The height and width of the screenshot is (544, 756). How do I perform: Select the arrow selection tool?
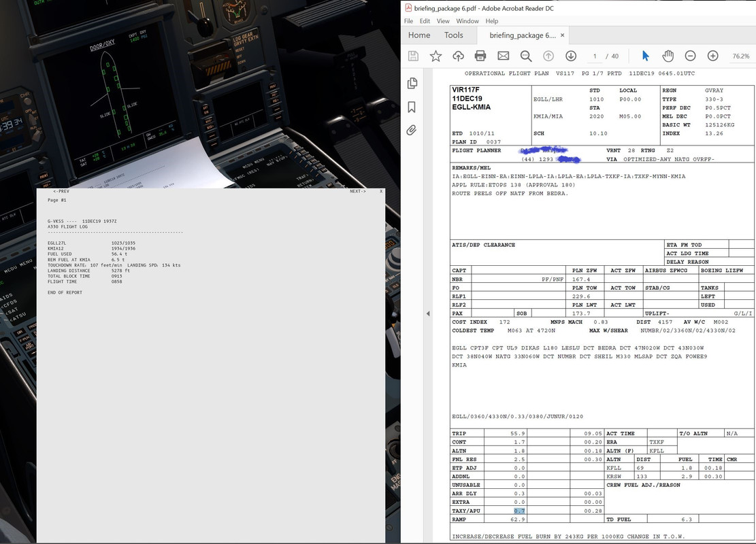pos(645,56)
